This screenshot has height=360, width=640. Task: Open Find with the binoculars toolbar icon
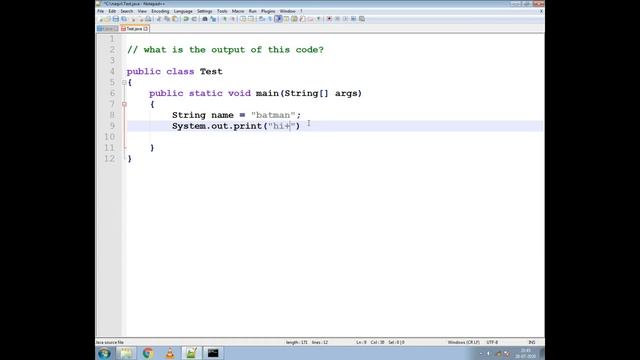pos(205,19)
